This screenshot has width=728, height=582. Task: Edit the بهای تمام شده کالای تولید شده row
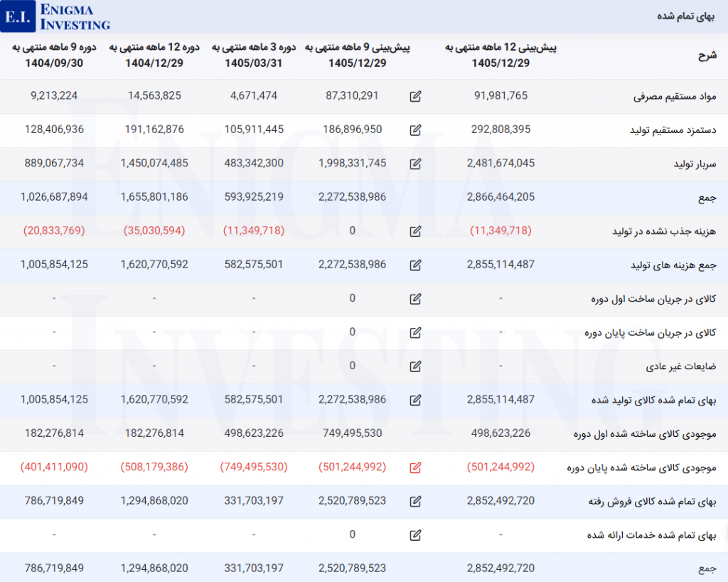pos(415,400)
